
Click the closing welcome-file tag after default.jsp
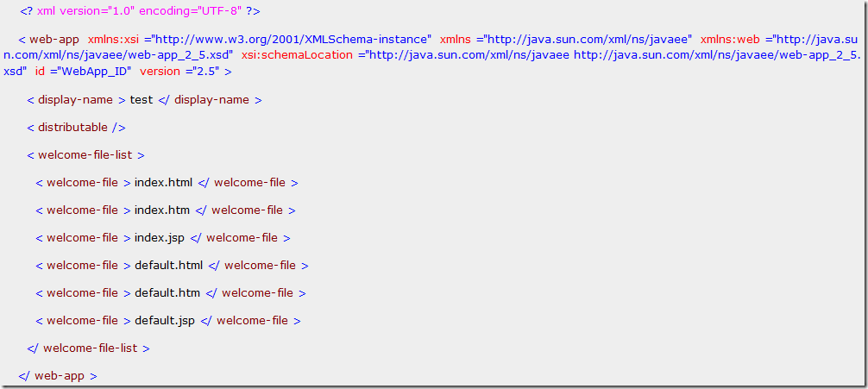(251, 321)
